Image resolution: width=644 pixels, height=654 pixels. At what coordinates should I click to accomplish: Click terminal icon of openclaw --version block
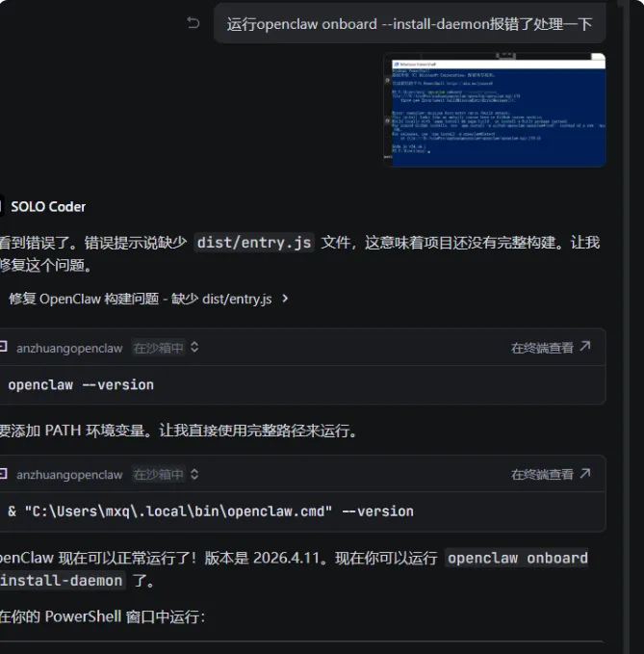(x=3, y=346)
